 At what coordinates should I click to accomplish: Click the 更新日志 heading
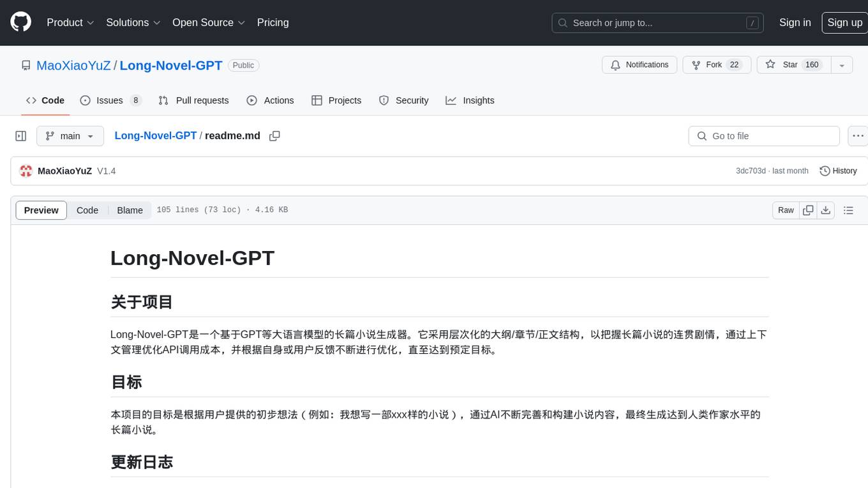click(x=142, y=462)
